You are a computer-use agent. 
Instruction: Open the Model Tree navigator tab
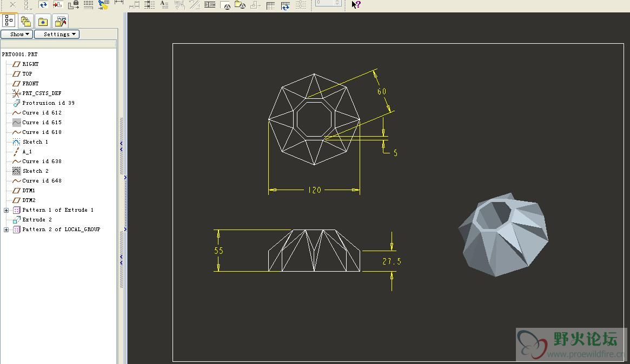pyautogui.click(x=9, y=21)
